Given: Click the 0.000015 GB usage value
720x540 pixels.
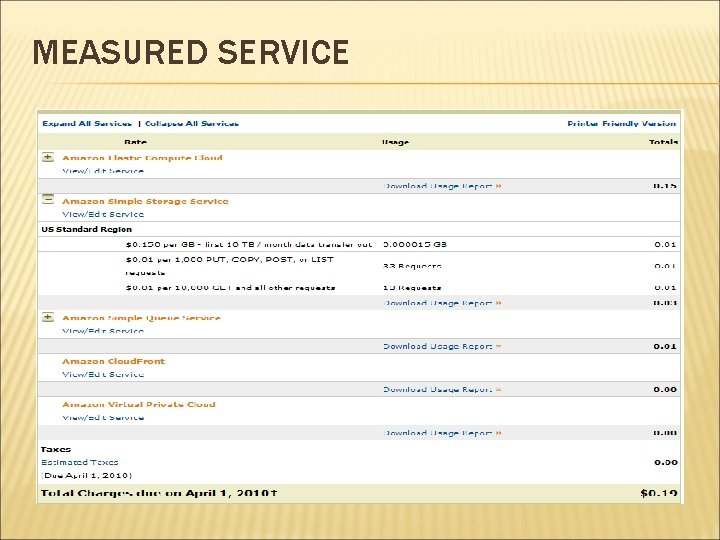Looking at the screenshot, I should pos(415,244).
